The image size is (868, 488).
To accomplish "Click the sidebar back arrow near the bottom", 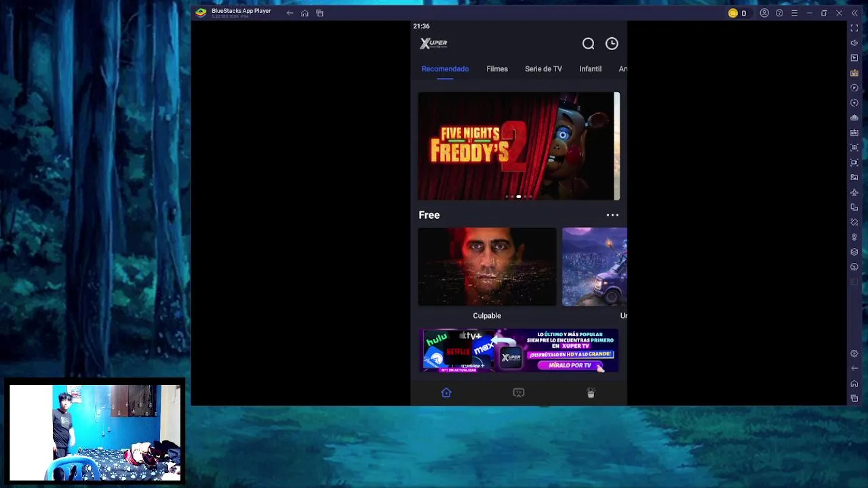I will 854,369.
